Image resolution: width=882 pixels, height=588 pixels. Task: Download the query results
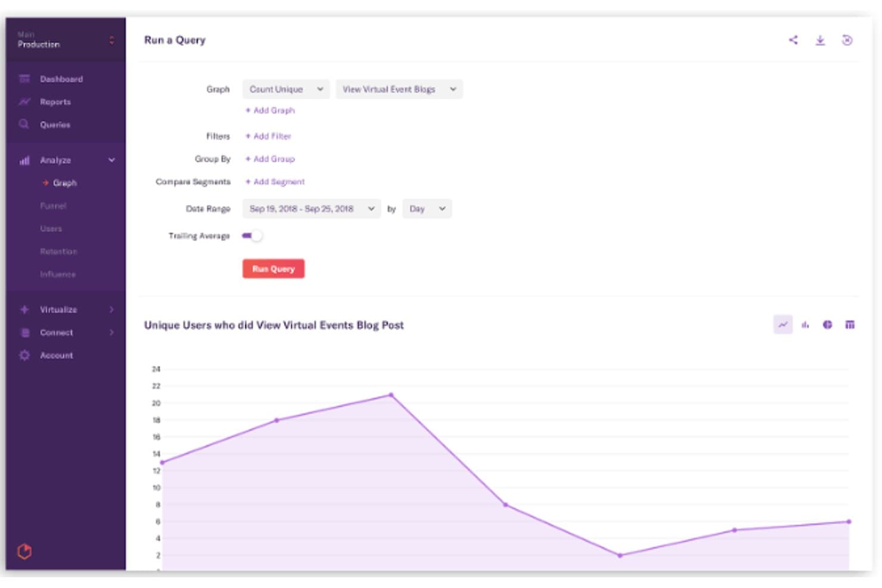[820, 40]
